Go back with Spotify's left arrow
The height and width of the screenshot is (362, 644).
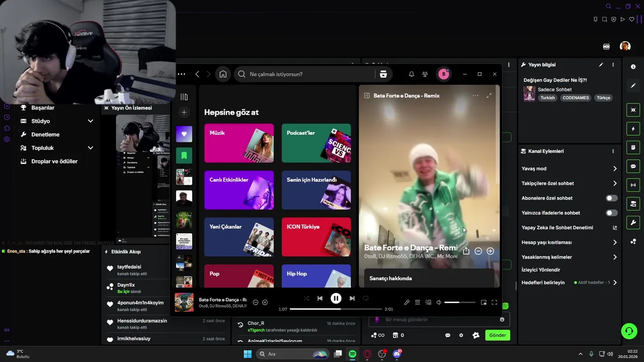[197, 74]
